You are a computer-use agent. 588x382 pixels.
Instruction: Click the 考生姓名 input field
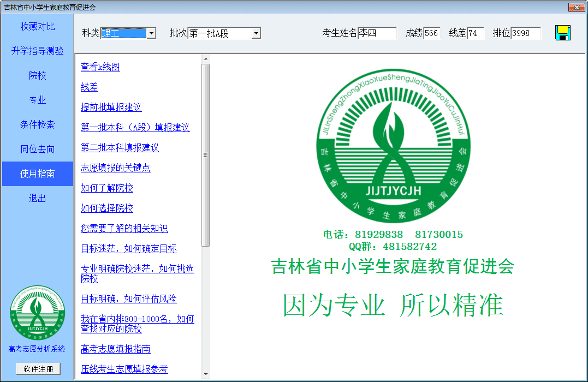coord(377,33)
